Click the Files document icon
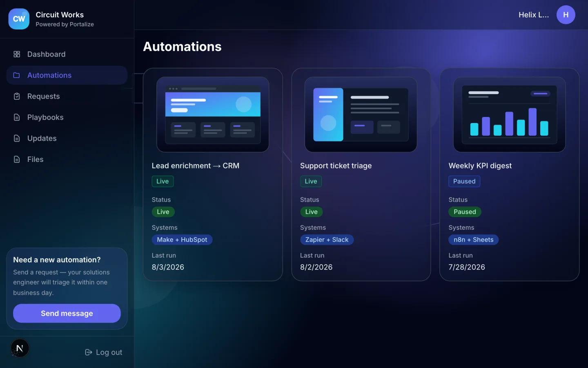The image size is (588, 368). click(17, 159)
